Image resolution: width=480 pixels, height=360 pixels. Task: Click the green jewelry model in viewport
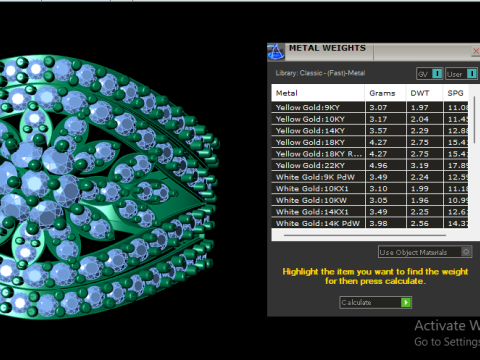[x=107, y=188]
